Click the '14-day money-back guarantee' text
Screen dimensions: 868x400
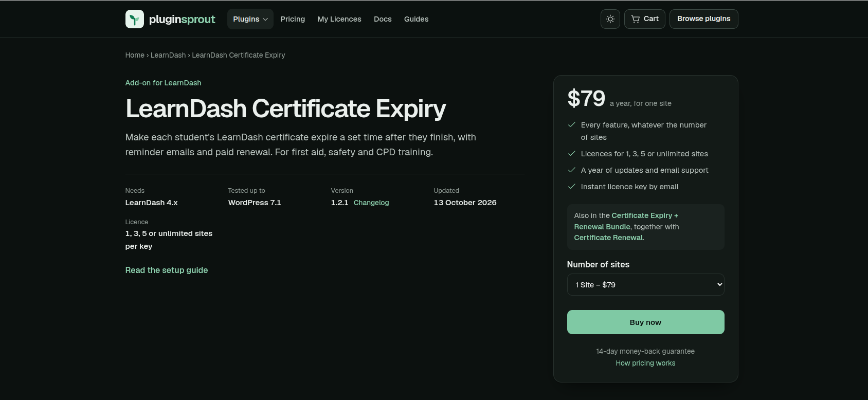click(646, 351)
